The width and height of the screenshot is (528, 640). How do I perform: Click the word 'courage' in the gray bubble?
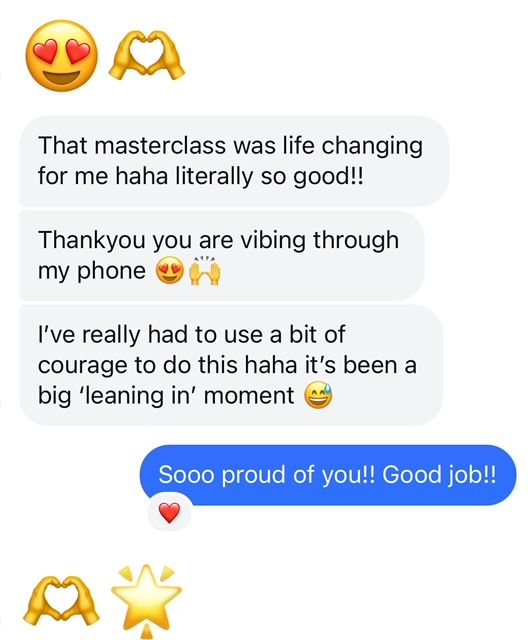(82, 366)
